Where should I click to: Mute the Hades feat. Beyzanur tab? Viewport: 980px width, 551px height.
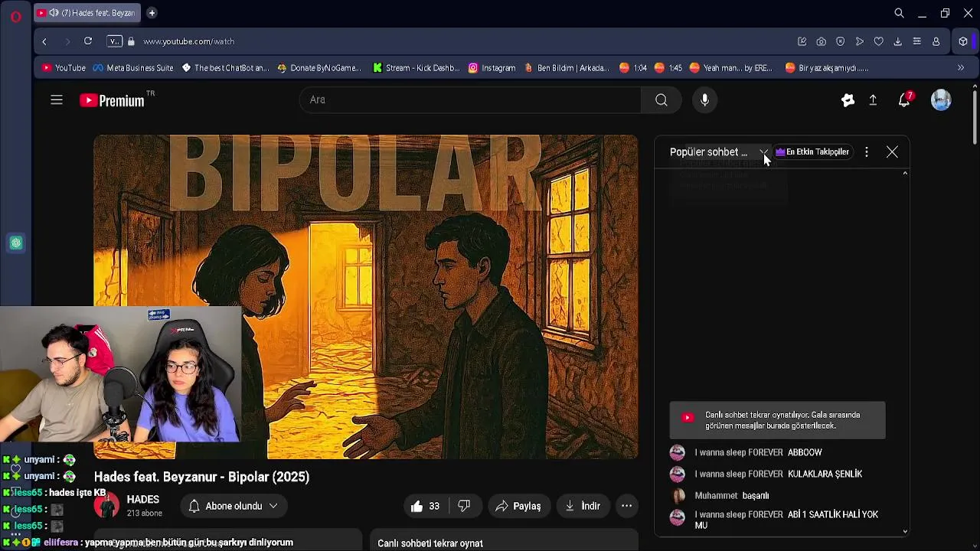[54, 13]
